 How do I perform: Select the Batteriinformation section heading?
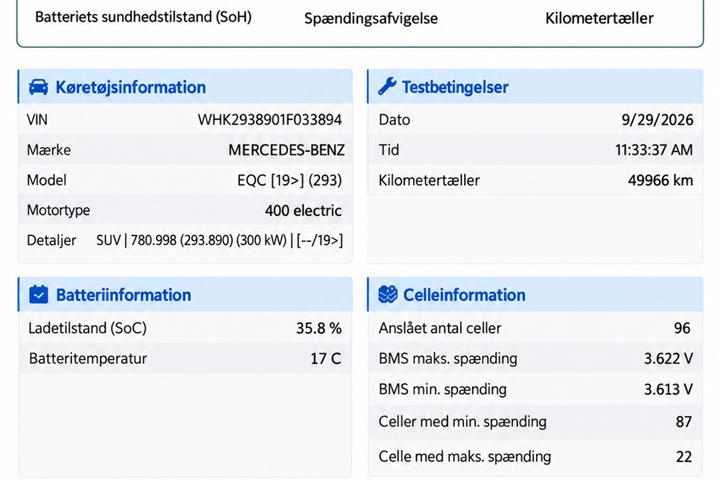pos(124,295)
